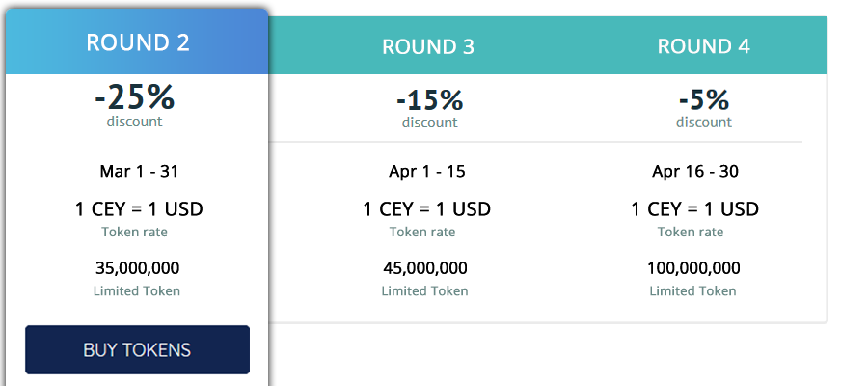Screen dimensions: 868x386
Task: Click Limited Token label under Round 3
Action: coord(424,290)
